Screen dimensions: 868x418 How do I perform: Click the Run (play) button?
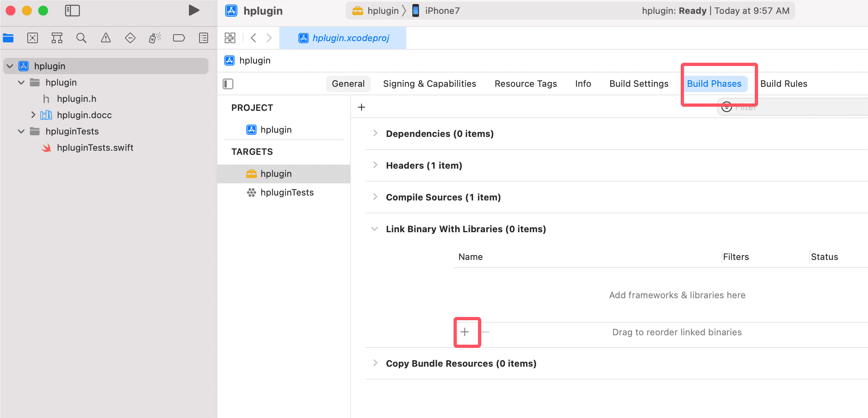[x=194, y=11]
